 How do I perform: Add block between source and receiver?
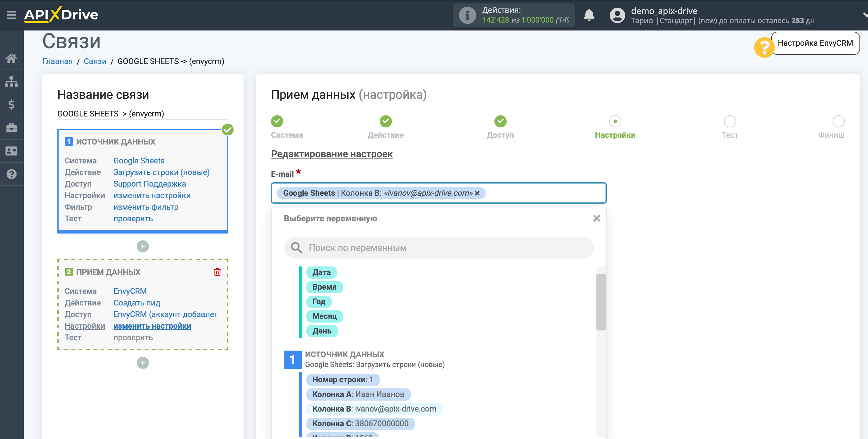click(143, 246)
